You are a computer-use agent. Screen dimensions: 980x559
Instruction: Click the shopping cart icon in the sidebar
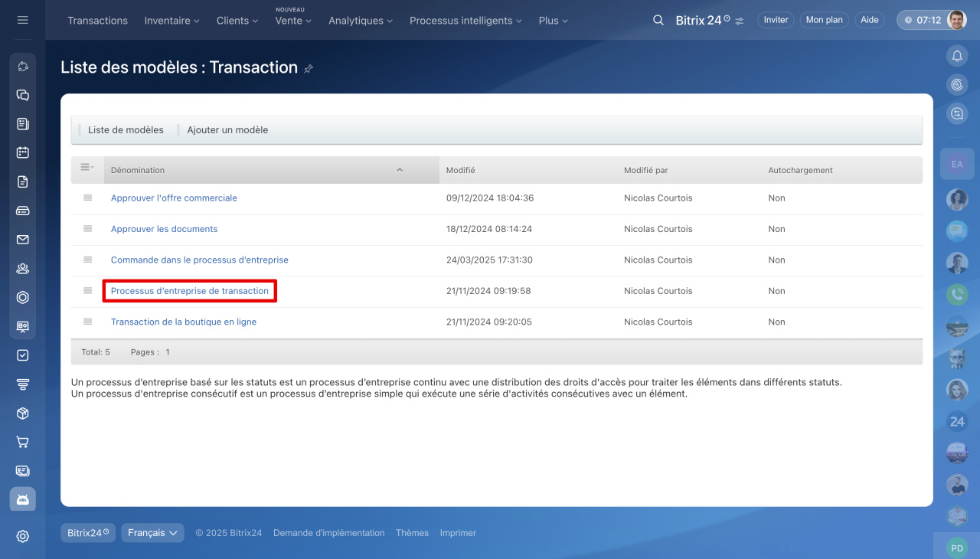coord(22,442)
